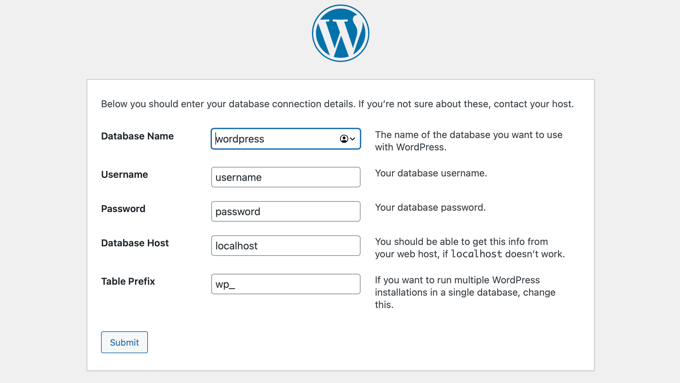680x383 pixels.
Task: Select the intro text about database connection details
Action: pos(337,104)
